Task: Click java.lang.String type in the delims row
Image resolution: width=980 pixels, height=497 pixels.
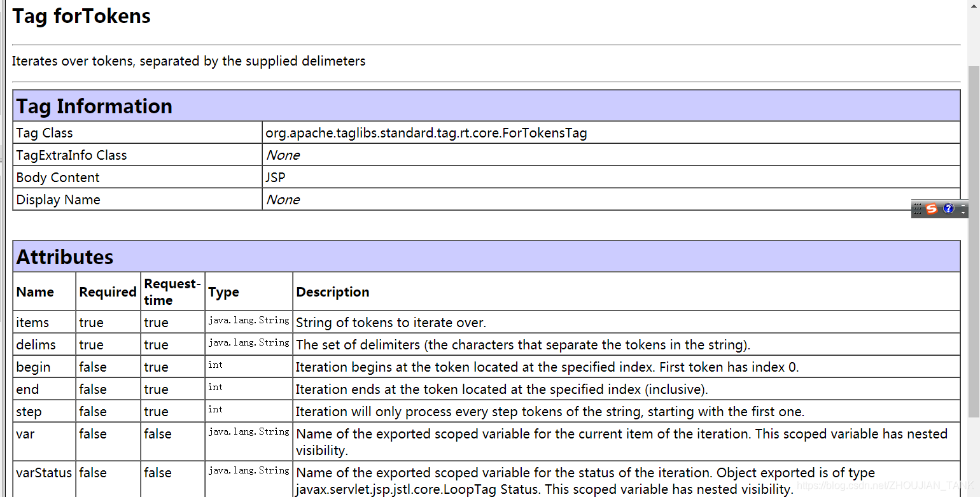Action: click(x=249, y=342)
